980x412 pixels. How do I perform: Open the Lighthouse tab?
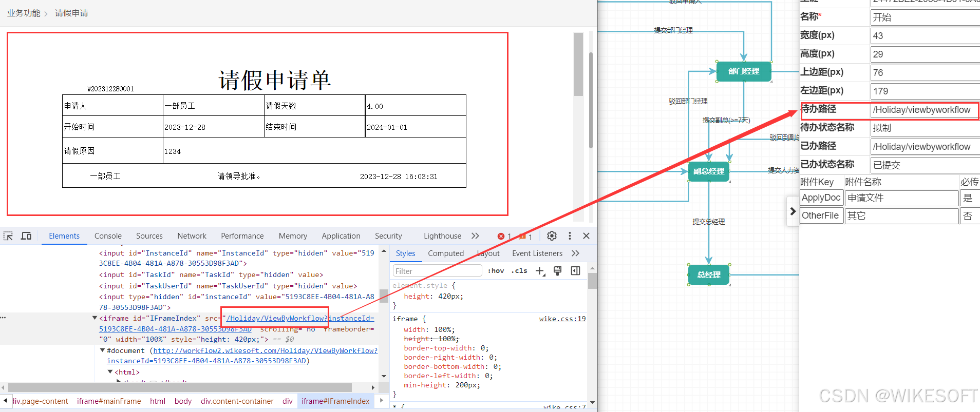(442, 236)
